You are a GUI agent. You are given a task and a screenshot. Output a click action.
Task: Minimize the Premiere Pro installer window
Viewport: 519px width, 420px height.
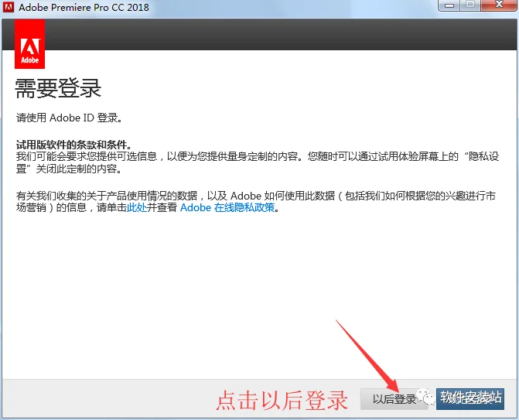coord(449,5)
